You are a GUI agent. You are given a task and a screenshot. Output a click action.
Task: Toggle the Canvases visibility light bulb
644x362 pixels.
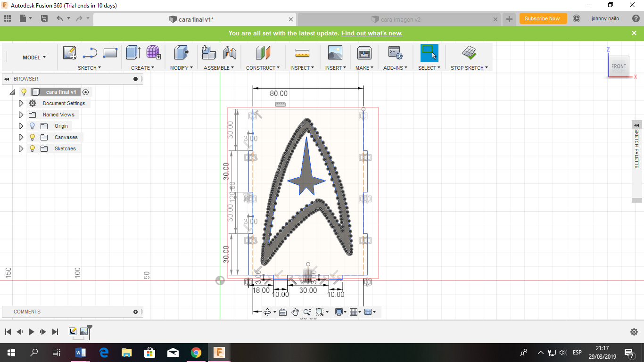click(x=32, y=137)
